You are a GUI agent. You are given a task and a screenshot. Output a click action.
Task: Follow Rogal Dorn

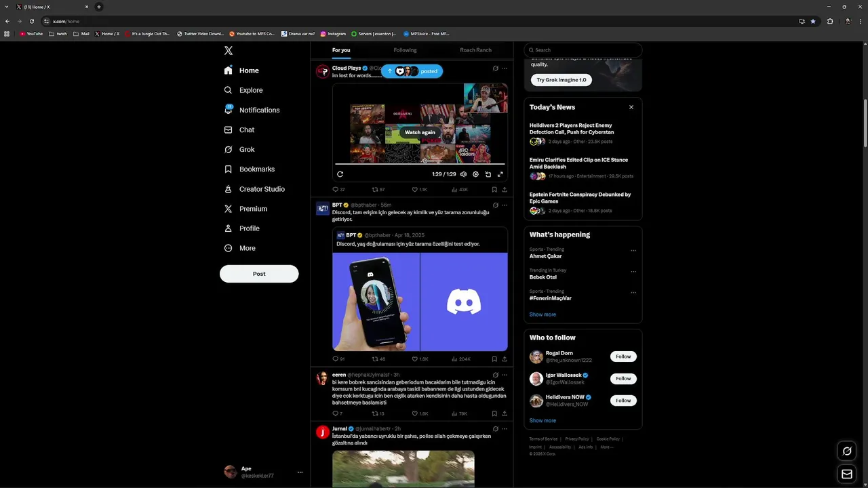[623, 357]
